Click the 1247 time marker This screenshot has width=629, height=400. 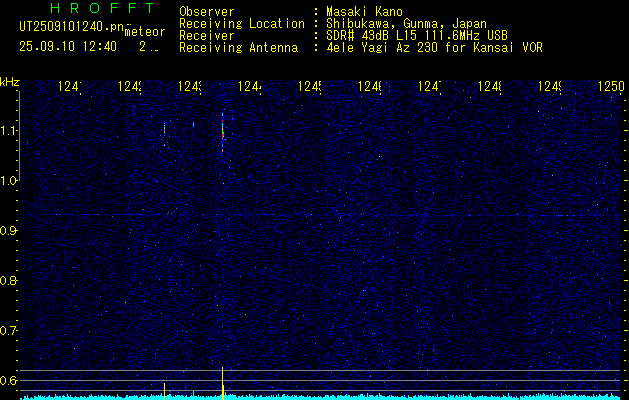click(x=430, y=86)
